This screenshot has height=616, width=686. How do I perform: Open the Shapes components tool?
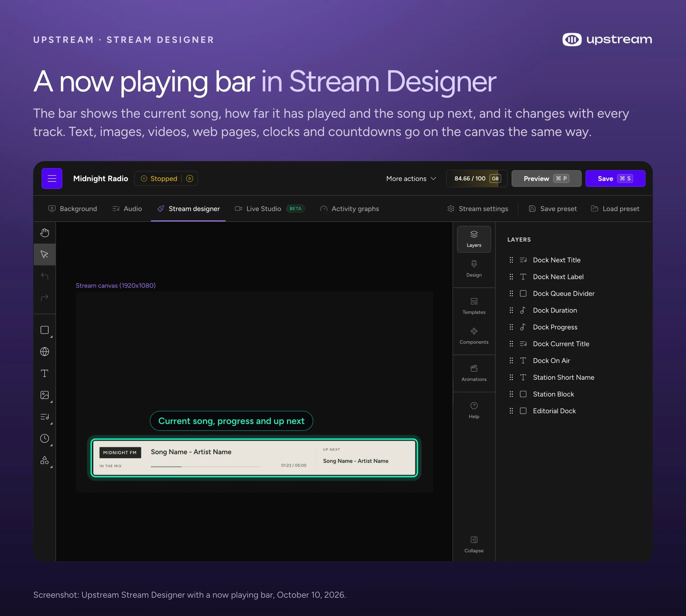point(45,460)
